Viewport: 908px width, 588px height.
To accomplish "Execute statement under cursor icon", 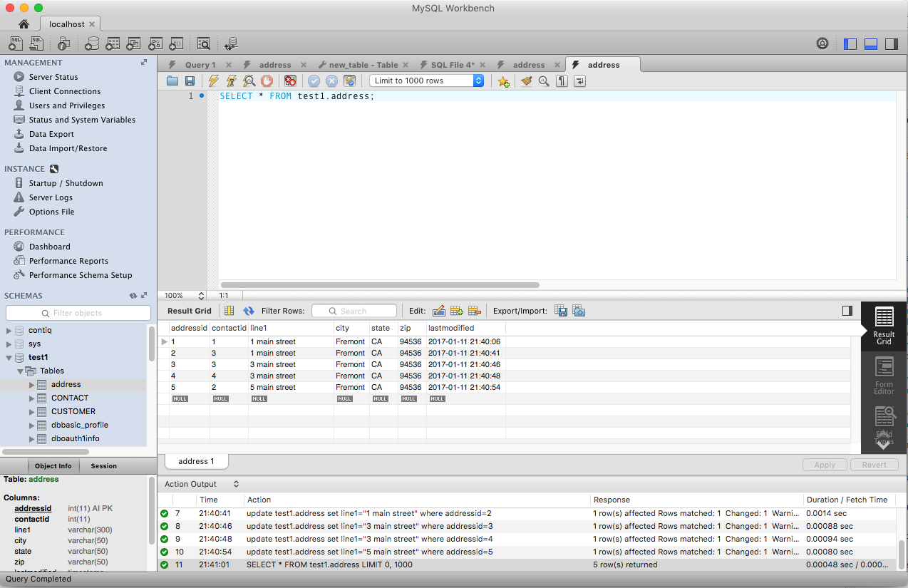I will click(232, 81).
